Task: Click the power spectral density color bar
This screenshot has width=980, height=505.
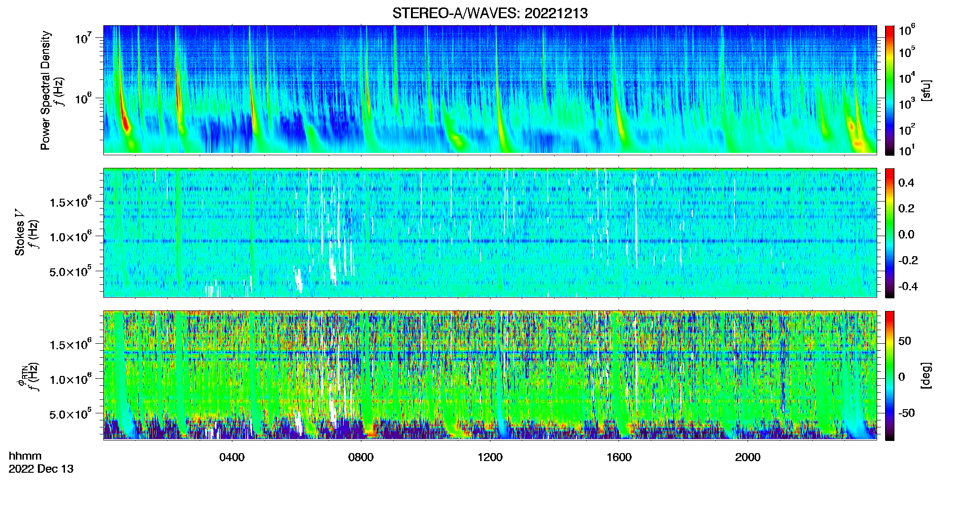Action: [x=890, y=90]
